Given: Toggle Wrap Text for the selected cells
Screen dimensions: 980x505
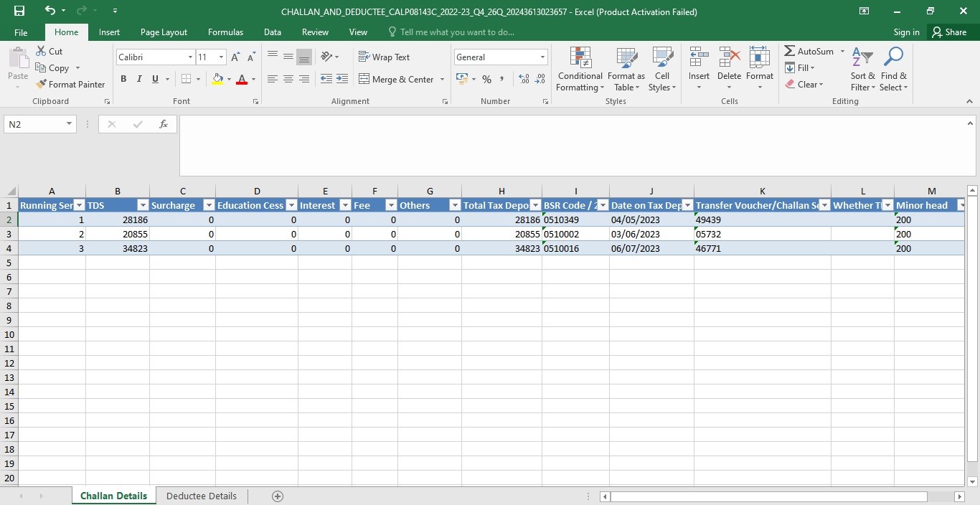Looking at the screenshot, I should tap(384, 57).
